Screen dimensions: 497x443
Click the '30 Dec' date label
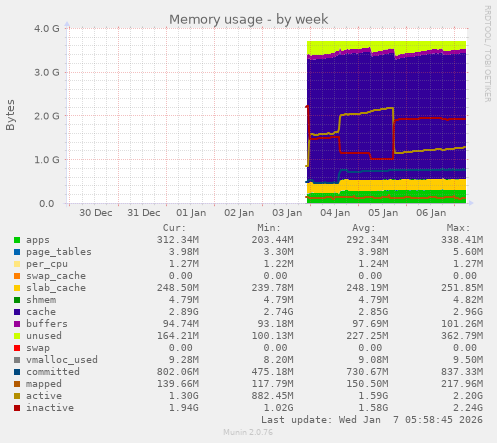pos(96,213)
